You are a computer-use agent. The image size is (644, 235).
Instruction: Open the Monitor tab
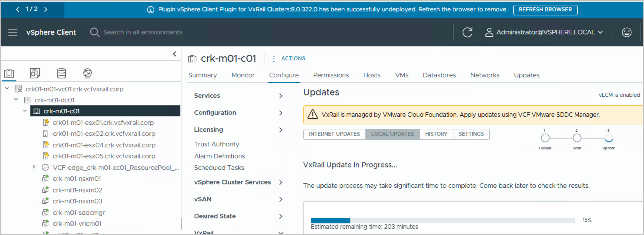pyautogui.click(x=243, y=75)
